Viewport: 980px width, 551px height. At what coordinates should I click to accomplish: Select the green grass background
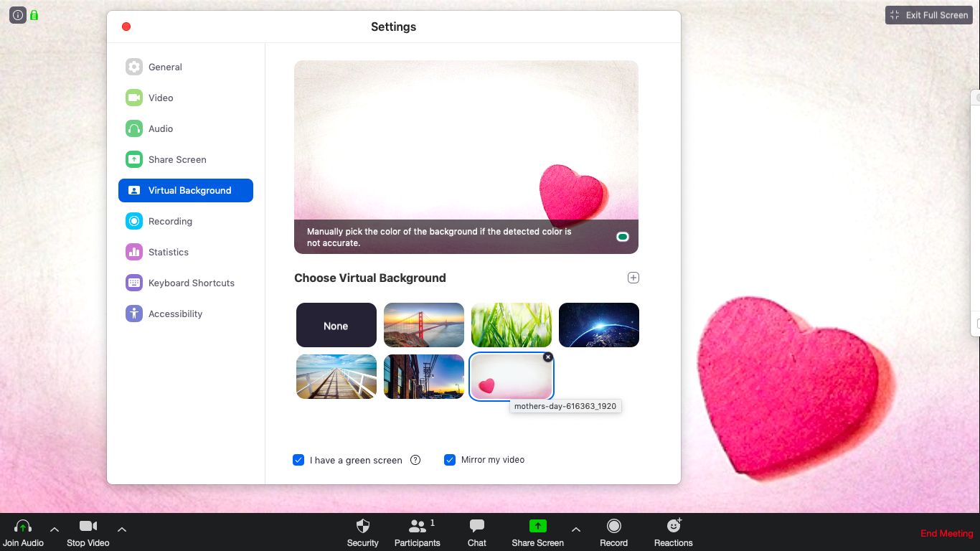(512, 325)
